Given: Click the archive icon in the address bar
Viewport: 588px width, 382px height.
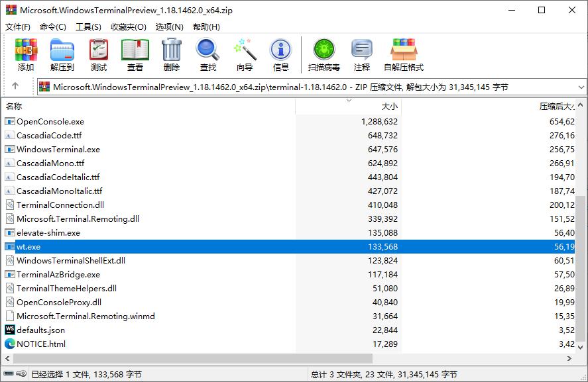Looking at the screenshot, I should [x=45, y=87].
